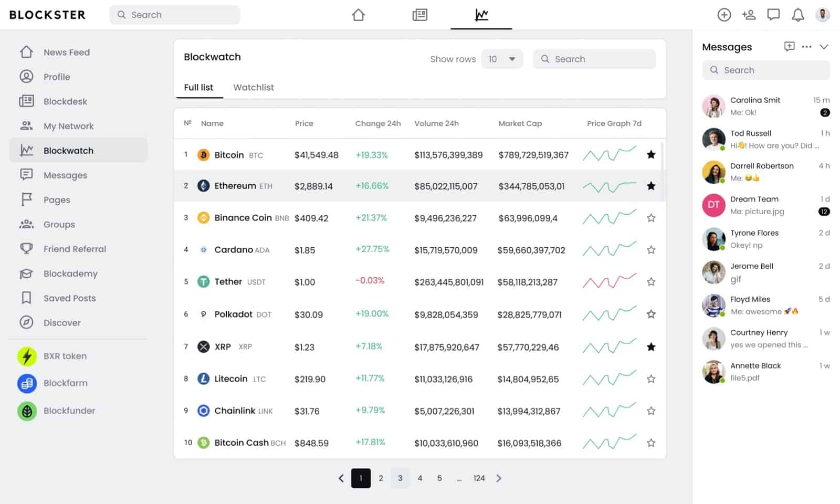This screenshot has height=504, width=840.
Task: Start a new message with compose icon
Action: (789, 47)
